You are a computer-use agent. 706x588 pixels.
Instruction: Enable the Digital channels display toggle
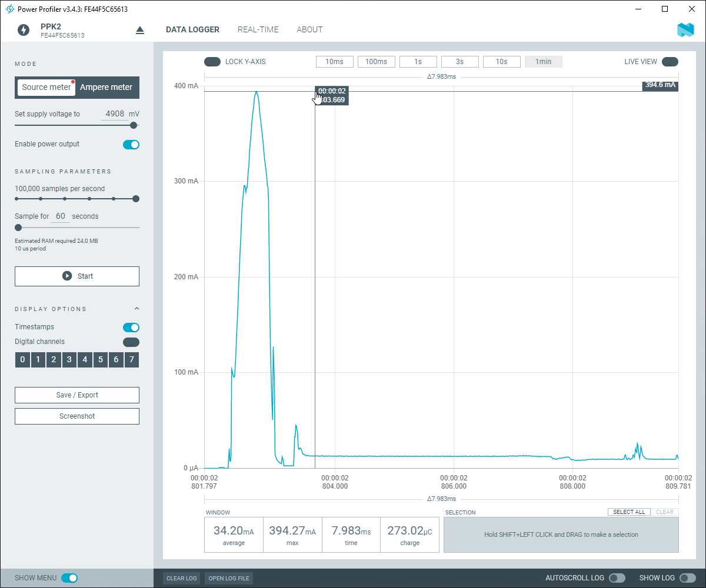[x=131, y=342]
